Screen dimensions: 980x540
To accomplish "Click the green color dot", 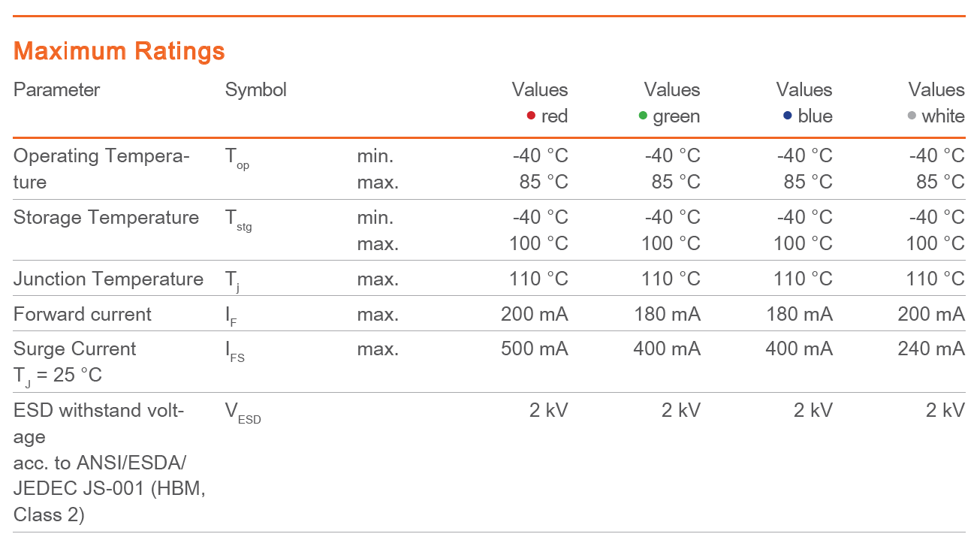I will coord(643,116).
